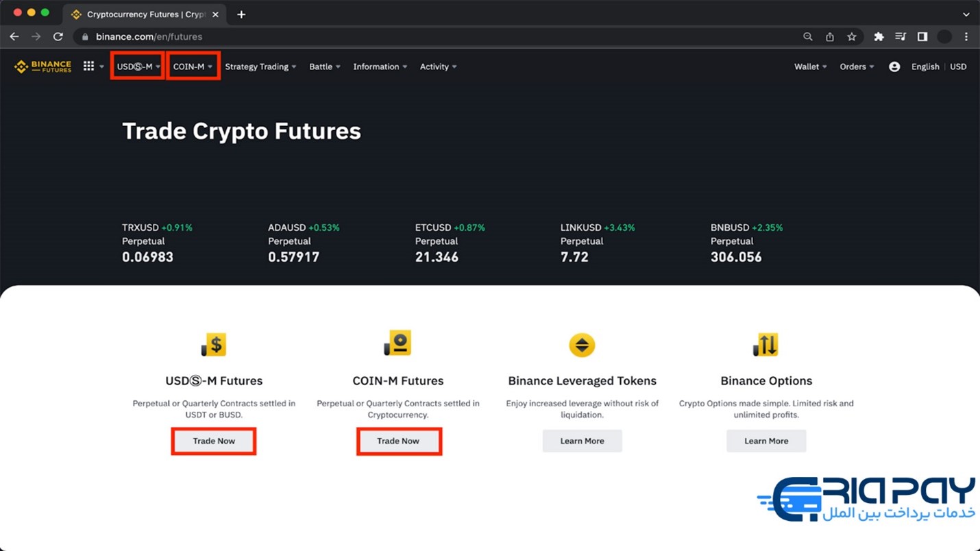This screenshot has height=551, width=980.
Task: Expand the USDⓈ-M dropdown menu
Action: click(138, 66)
